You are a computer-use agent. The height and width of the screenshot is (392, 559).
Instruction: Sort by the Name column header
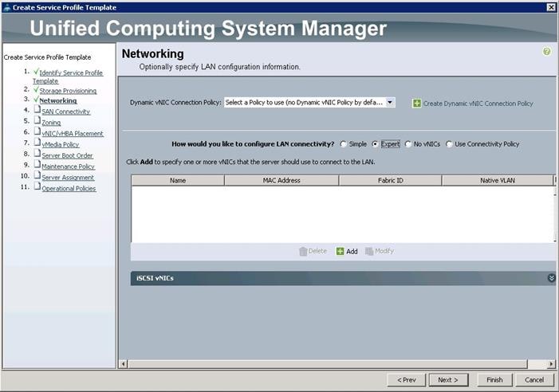tap(178, 181)
